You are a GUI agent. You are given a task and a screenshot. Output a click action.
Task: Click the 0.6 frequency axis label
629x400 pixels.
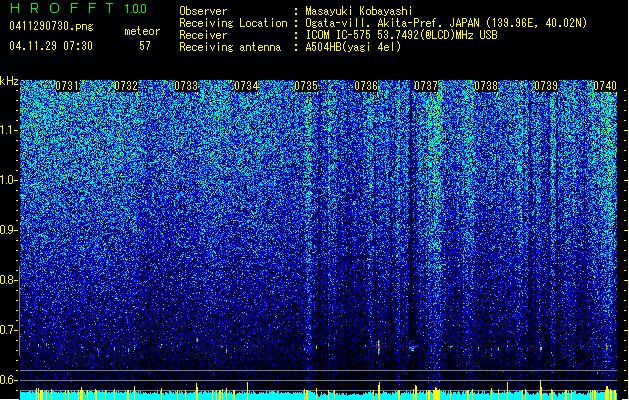click(9, 380)
